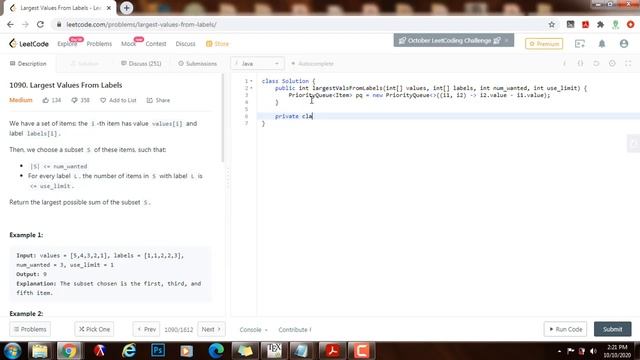Click Share button

click(158, 100)
